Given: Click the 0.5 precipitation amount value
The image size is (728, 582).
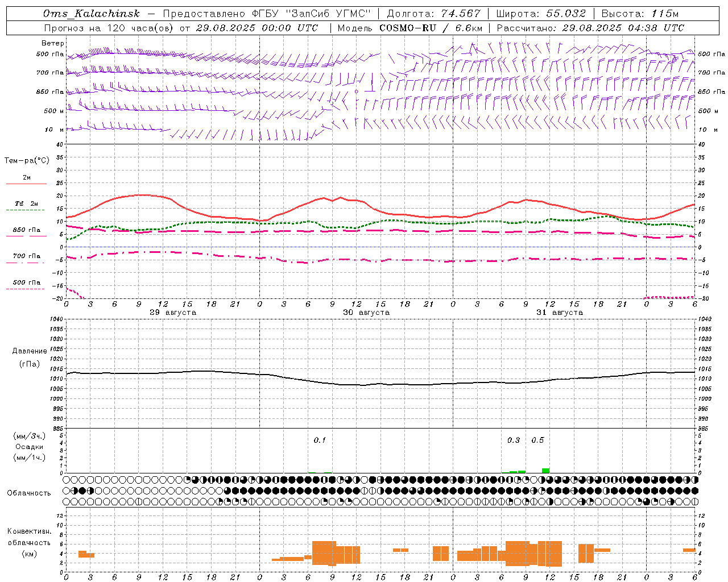Looking at the screenshot, I should pyautogui.click(x=537, y=440).
